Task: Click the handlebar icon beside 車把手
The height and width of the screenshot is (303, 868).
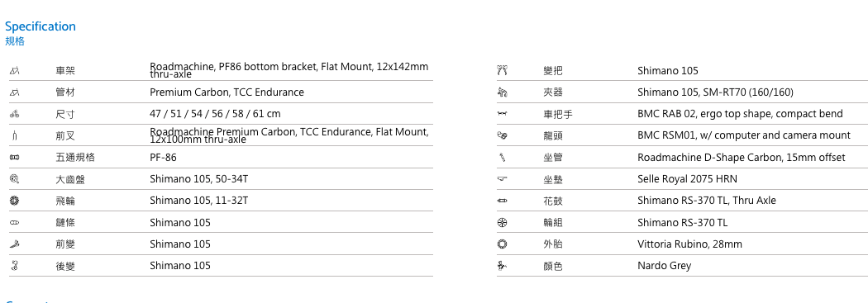Action: click(502, 114)
